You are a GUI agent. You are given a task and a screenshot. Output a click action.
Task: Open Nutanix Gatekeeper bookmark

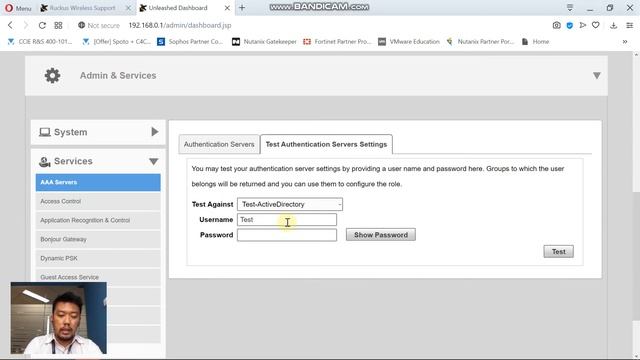264,42
